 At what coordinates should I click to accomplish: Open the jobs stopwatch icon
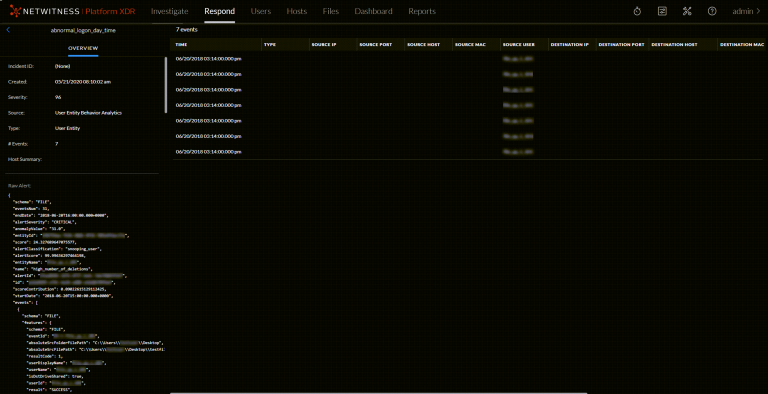click(x=637, y=11)
